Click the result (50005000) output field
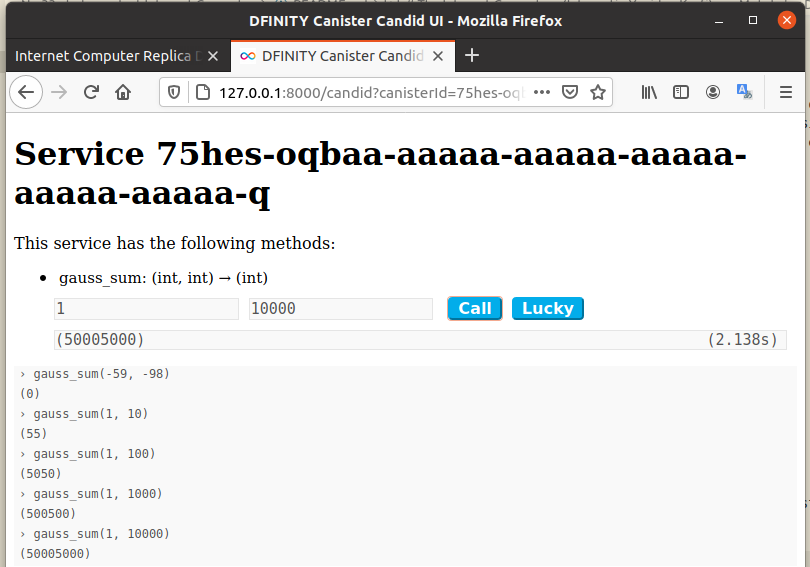Viewport: 810px width, 567px height. 420,340
